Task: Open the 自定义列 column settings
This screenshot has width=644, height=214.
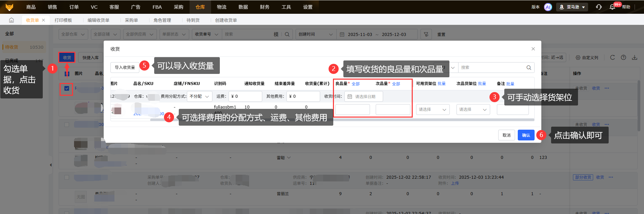Action: (x=587, y=57)
